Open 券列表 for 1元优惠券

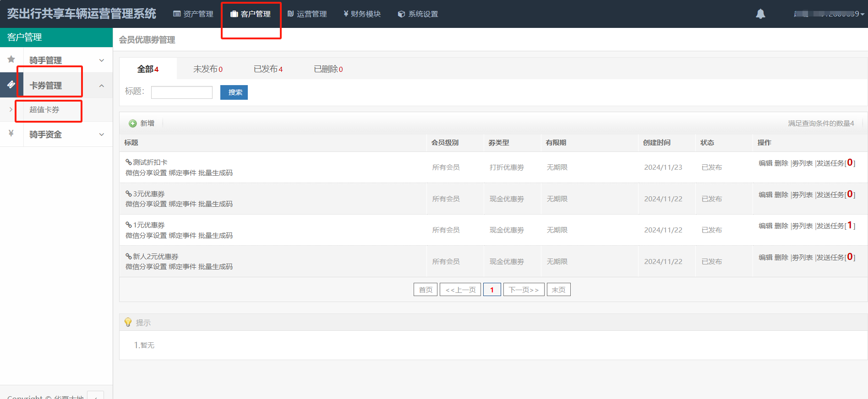click(x=802, y=226)
